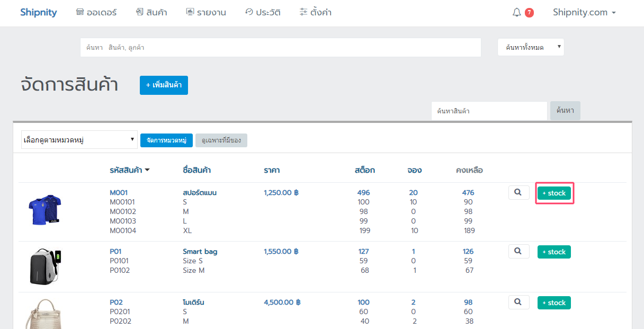Click the red notification count badge
This screenshot has height=329, width=644.
click(x=529, y=13)
